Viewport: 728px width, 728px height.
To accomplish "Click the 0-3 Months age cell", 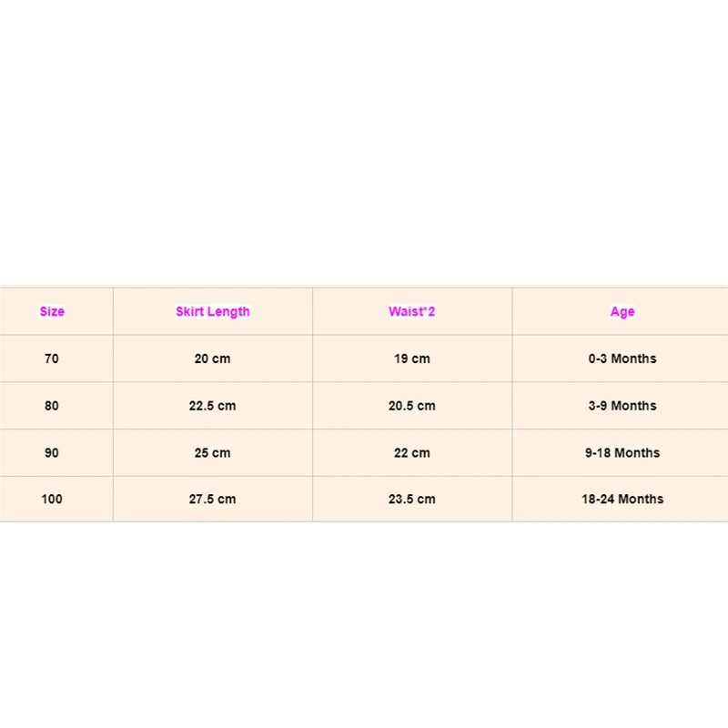I will (622, 359).
